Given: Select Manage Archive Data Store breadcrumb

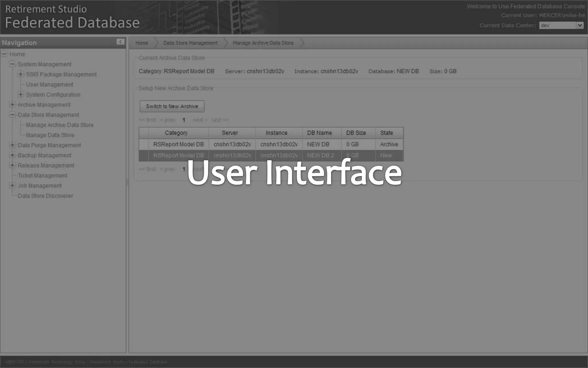Looking at the screenshot, I should pyautogui.click(x=263, y=43).
